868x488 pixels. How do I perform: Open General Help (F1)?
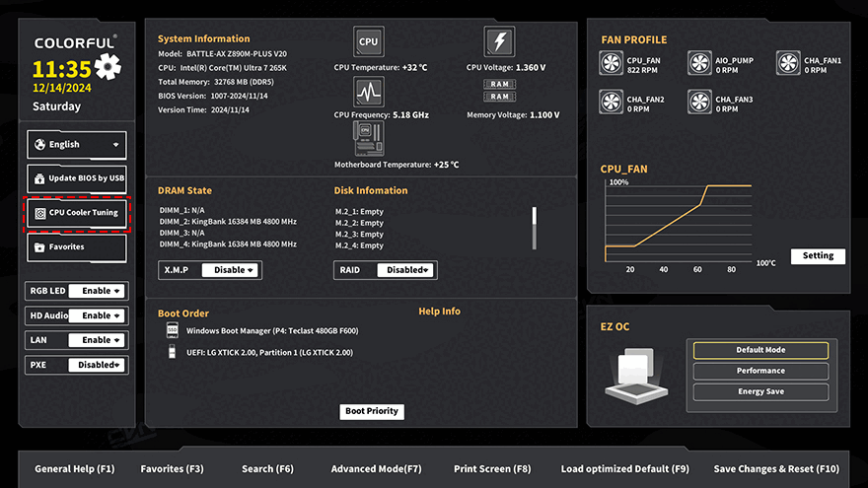(75, 469)
